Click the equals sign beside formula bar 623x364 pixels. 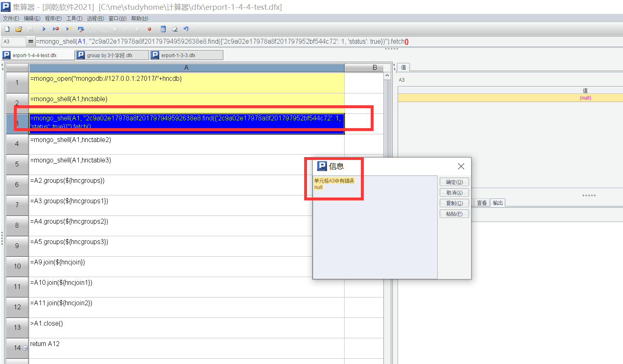pos(31,42)
